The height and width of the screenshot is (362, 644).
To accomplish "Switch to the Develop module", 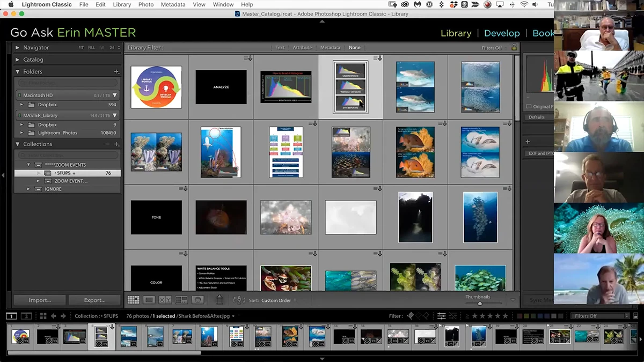I will click(x=502, y=33).
